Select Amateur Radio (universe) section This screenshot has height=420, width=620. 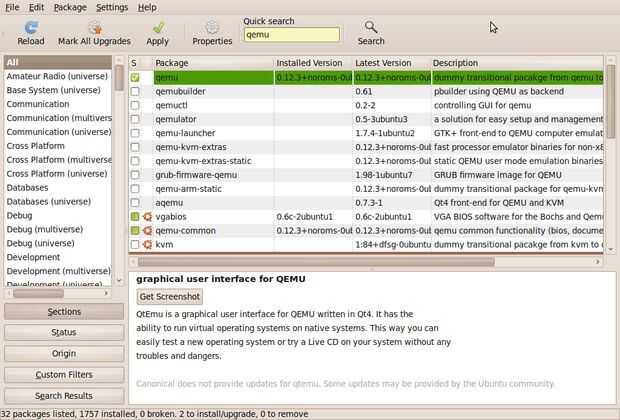click(58, 76)
